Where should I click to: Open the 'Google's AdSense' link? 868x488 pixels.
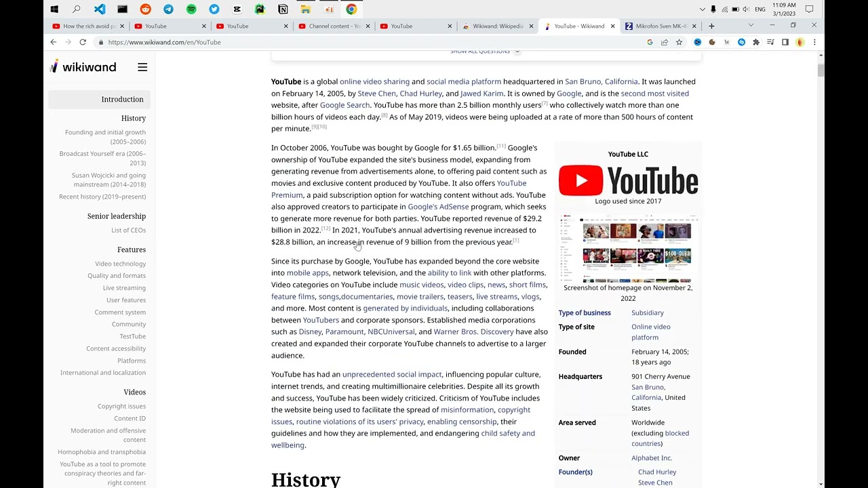pyautogui.click(x=438, y=207)
